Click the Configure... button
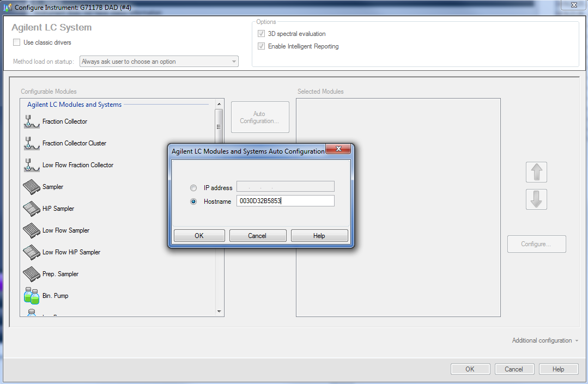This screenshot has height=384, width=588. point(536,244)
